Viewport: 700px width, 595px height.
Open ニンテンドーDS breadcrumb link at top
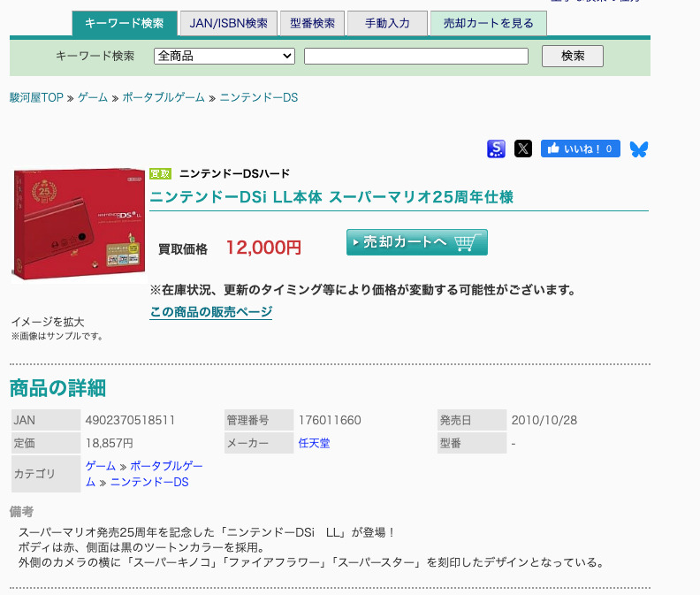(x=258, y=97)
